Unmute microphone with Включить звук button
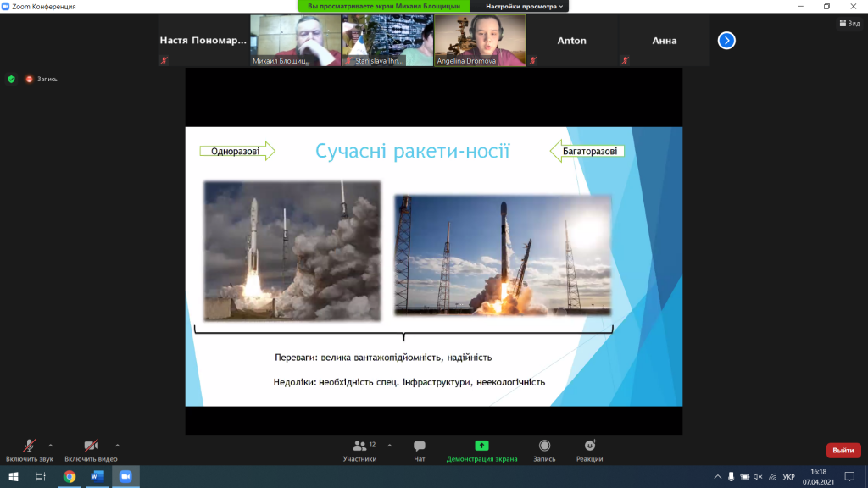This screenshot has width=868, height=488. click(x=30, y=451)
